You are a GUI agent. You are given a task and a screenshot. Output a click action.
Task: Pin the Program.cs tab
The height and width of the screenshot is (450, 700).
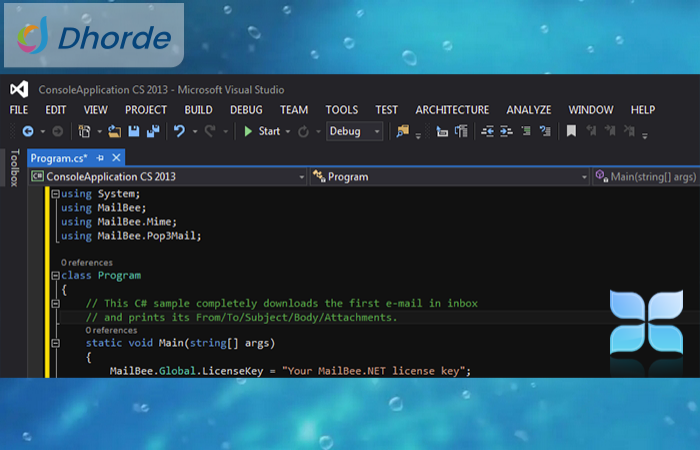point(100,158)
